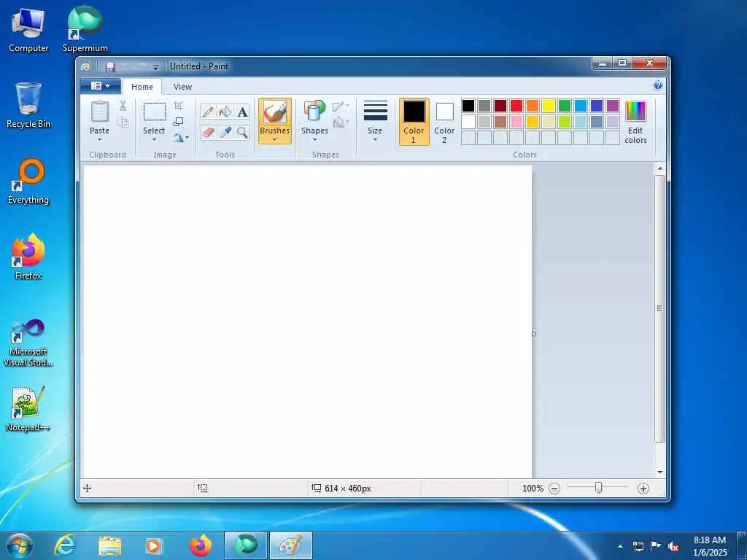This screenshot has width=747, height=560.
Task: Click the Copy icon in Clipboard group
Action: 123,122
